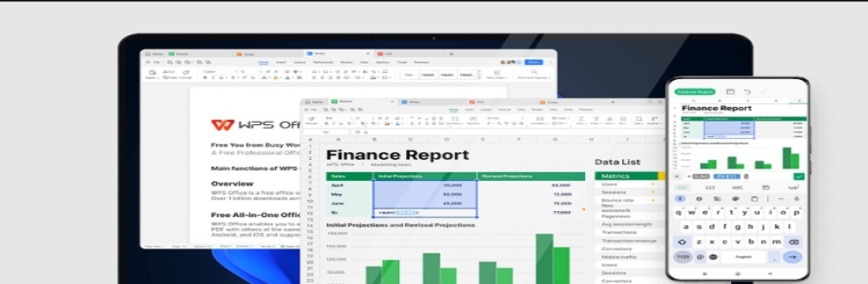This screenshot has width=868, height=284.
Task: Add a new tab with plus in Sheets window
Action: pyautogui.click(x=613, y=102)
